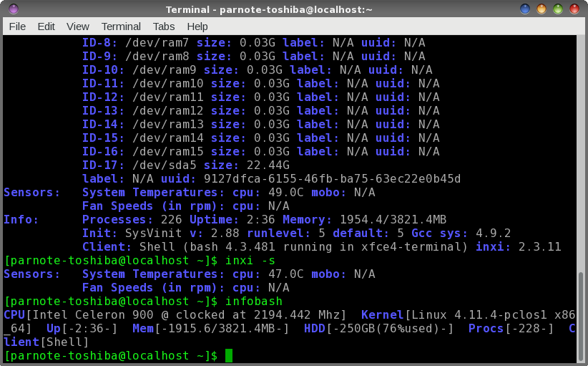Image resolution: width=588 pixels, height=366 pixels.
Task: Minimize the terminal with orange button
Action: (x=542, y=9)
